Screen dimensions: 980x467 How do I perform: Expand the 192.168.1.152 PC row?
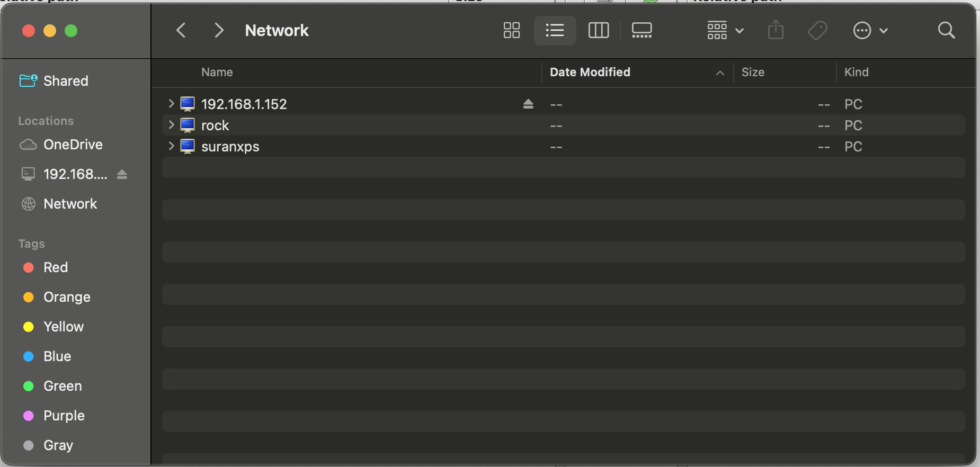(171, 104)
